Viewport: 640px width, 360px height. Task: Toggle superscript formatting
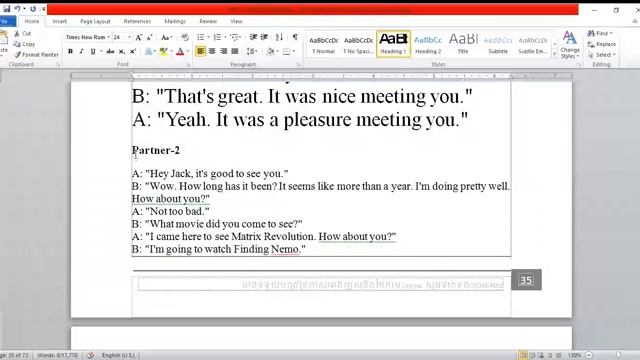[x=133, y=51]
